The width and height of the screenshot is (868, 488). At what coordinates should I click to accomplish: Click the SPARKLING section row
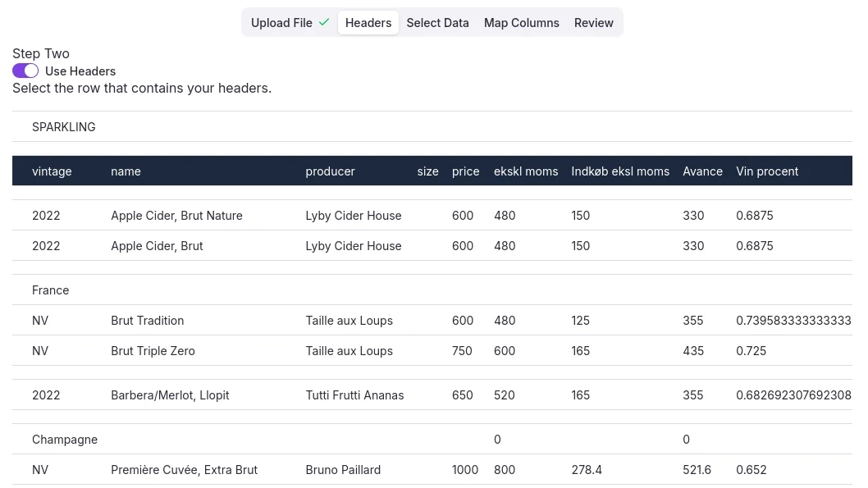coord(432,126)
